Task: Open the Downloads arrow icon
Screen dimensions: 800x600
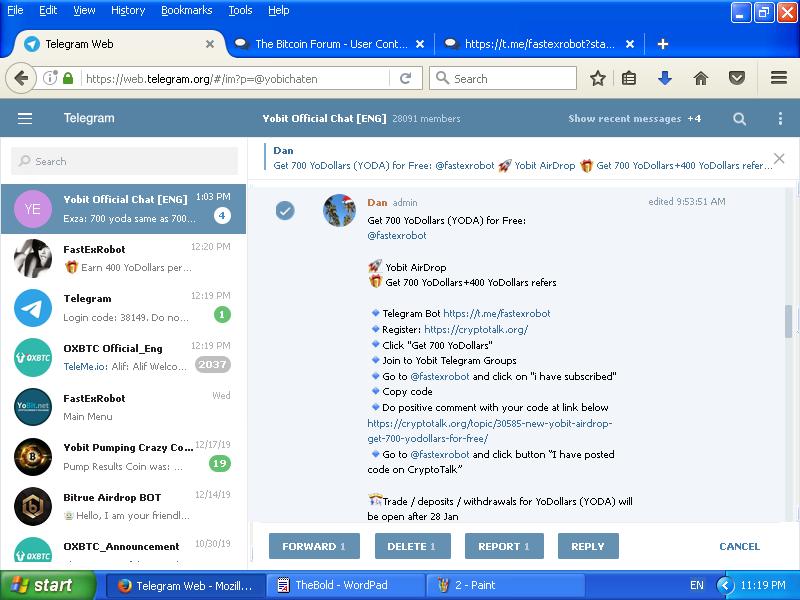Action: (x=664, y=79)
